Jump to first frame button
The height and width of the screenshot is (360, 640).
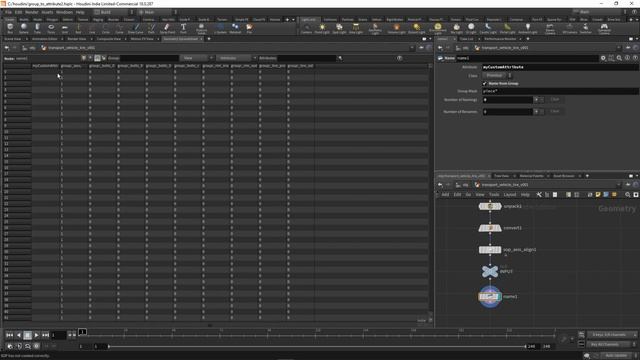point(9,335)
